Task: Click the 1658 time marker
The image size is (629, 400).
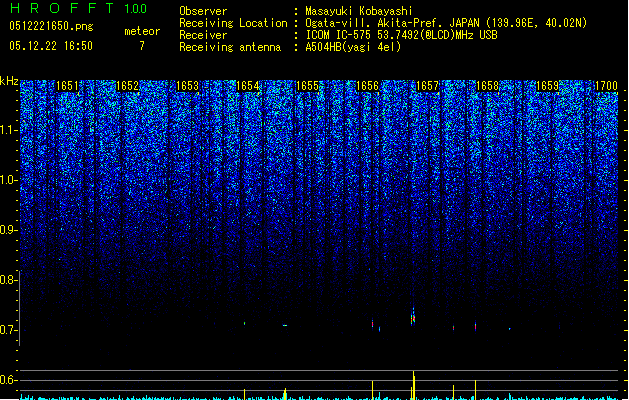Action: pyautogui.click(x=487, y=86)
